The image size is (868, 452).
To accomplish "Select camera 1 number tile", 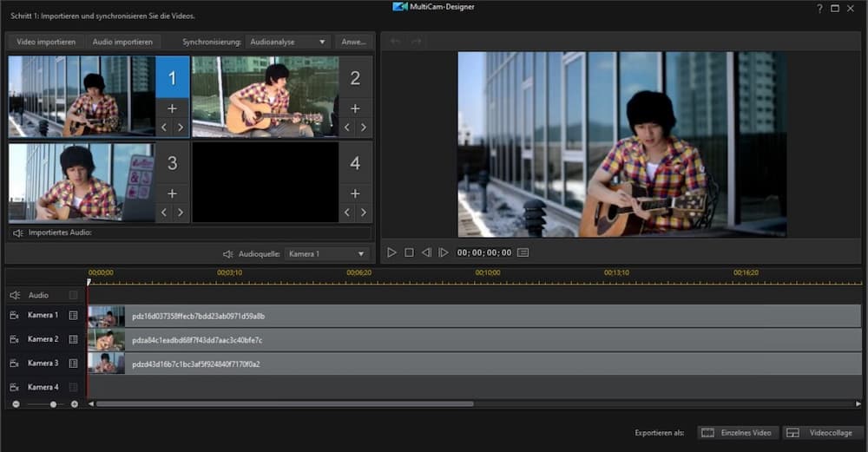I will (x=172, y=78).
